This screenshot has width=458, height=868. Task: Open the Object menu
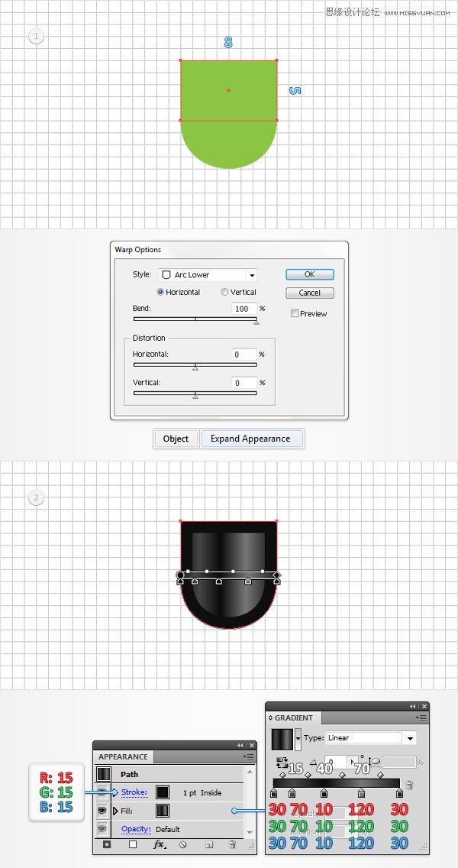click(176, 439)
